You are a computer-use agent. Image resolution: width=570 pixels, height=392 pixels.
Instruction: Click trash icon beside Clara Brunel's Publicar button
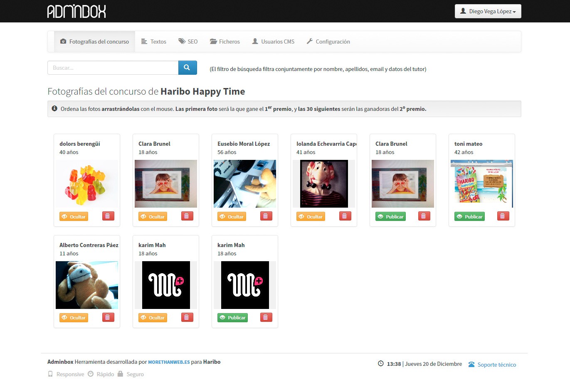(424, 216)
